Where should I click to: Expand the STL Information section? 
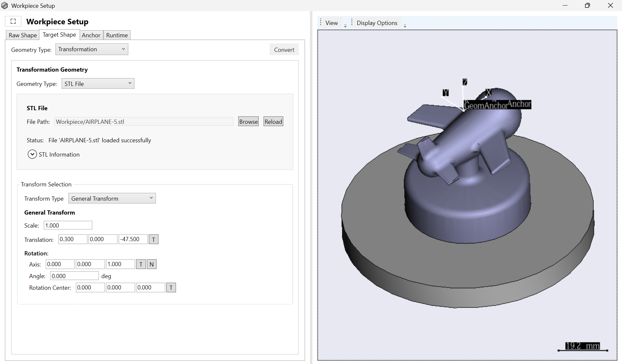(32, 154)
